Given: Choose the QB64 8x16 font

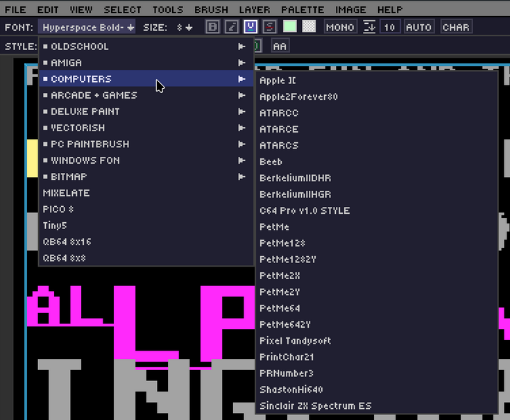Looking at the screenshot, I should coord(146,242).
